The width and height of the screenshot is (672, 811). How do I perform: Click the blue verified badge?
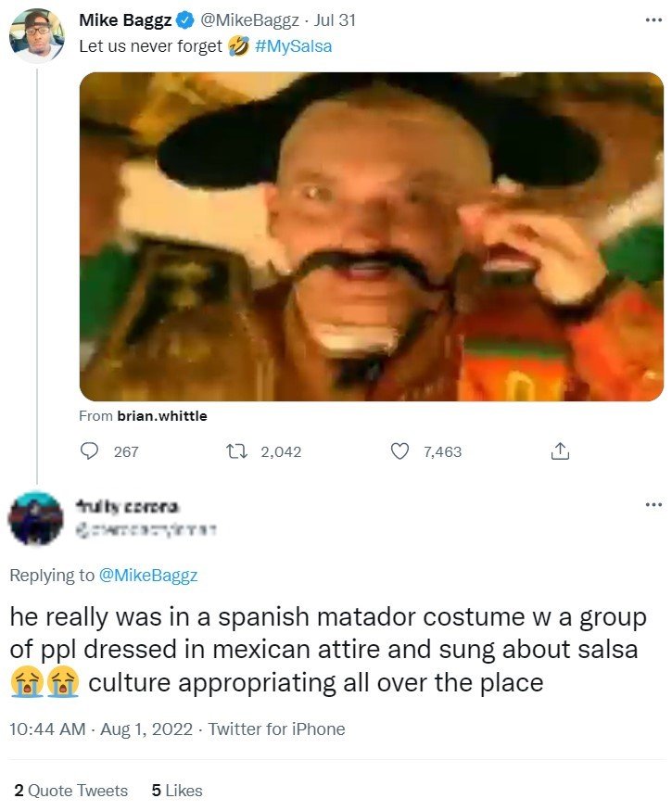pyautogui.click(x=184, y=20)
